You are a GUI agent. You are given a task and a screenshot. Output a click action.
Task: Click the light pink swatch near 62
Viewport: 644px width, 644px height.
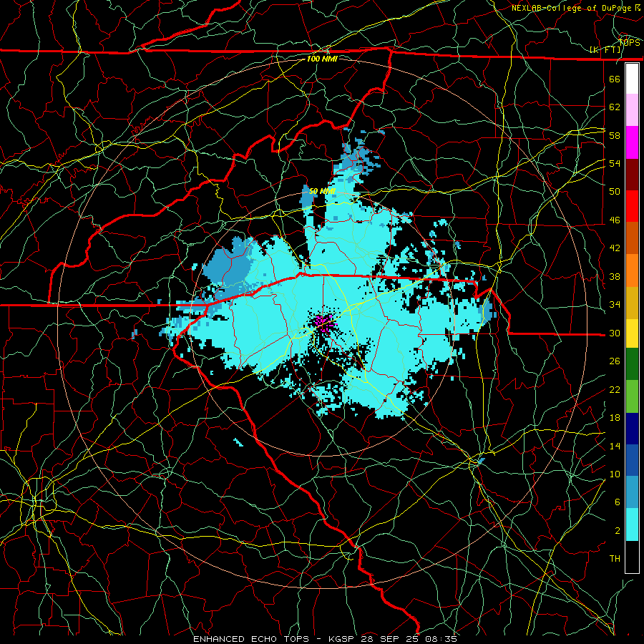632,110
